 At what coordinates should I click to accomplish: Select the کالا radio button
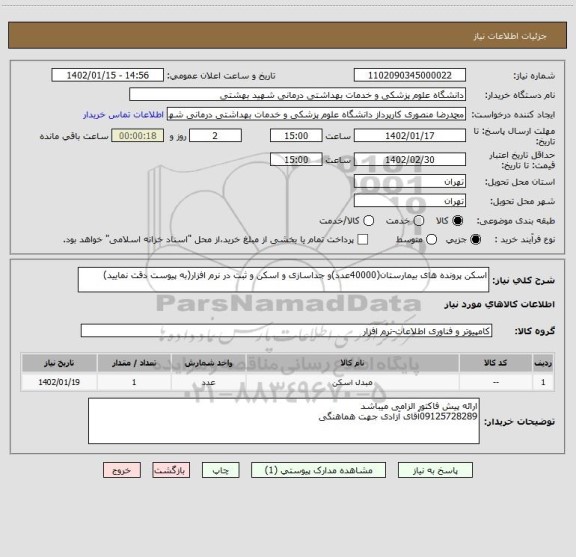[458, 221]
